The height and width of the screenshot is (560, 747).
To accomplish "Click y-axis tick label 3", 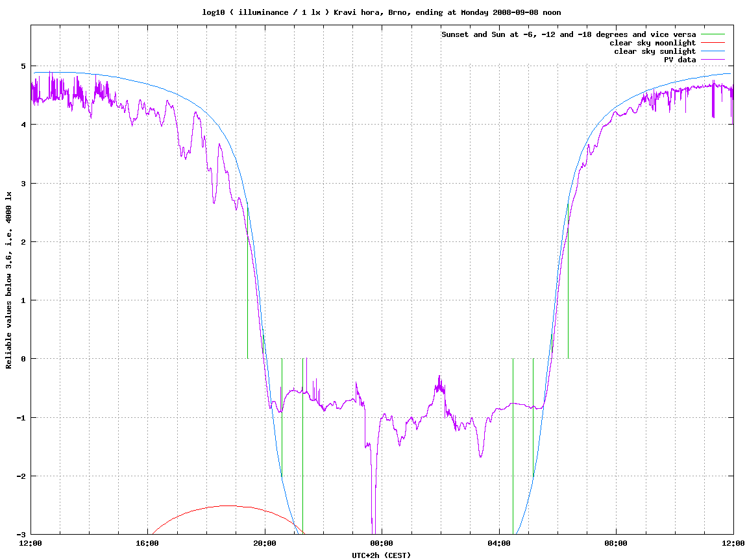I will (23, 184).
